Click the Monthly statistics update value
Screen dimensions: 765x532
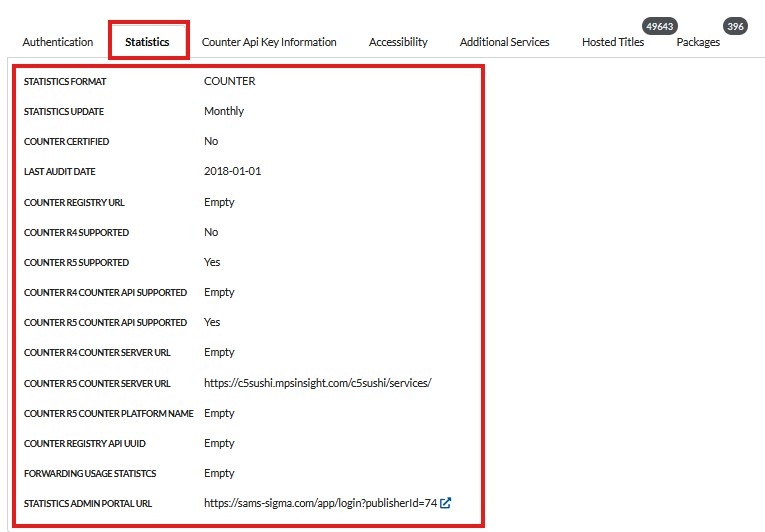coord(224,111)
